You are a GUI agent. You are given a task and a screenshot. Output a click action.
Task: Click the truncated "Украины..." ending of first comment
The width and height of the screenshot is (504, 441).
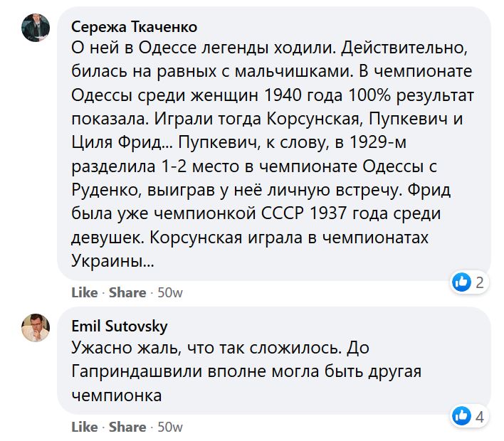pyautogui.click(x=112, y=262)
